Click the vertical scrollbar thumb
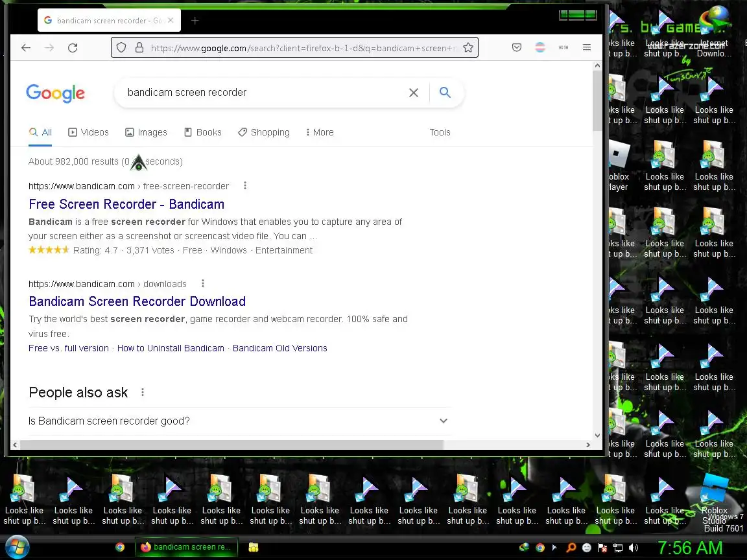 [x=597, y=100]
